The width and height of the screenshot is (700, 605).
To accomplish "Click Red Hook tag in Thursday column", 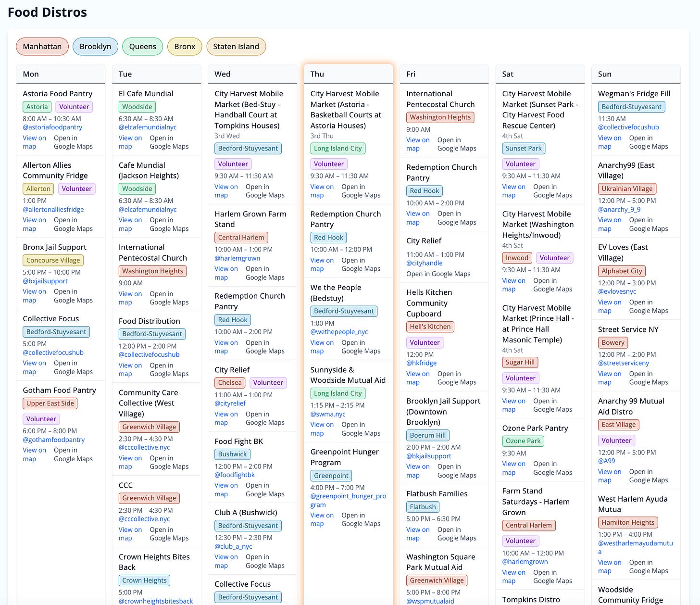I will coord(328,238).
